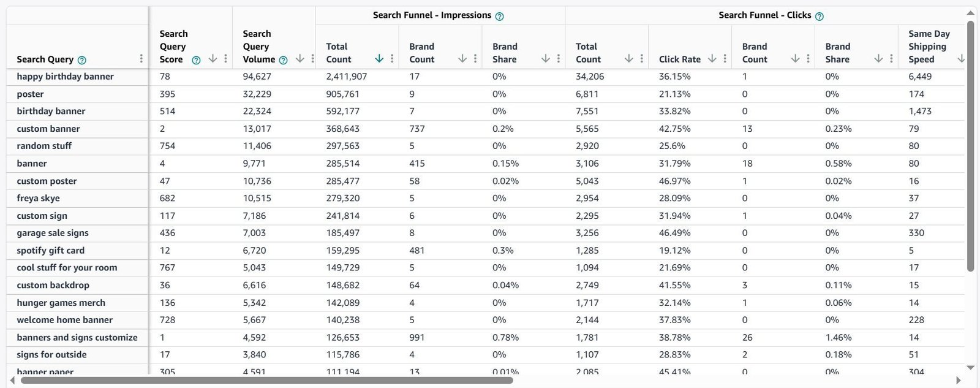Click the Click Rate column header label
The image size is (980, 388).
click(x=679, y=59)
